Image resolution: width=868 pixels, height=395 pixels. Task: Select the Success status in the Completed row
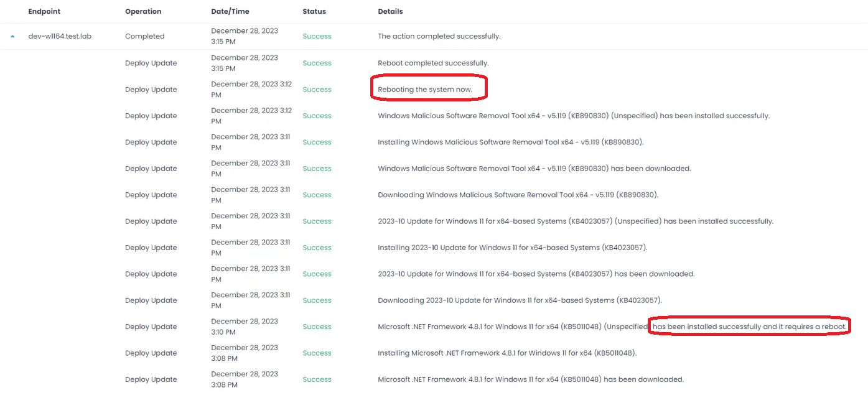tap(317, 36)
